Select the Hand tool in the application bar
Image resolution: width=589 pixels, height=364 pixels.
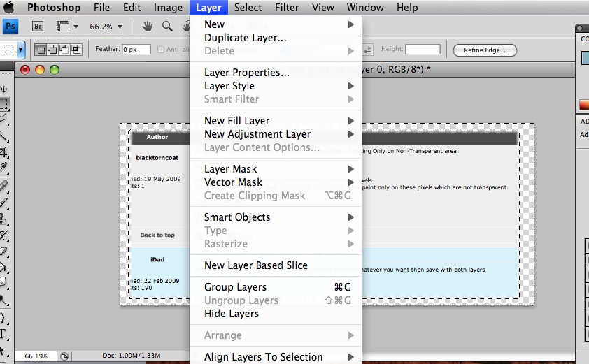tap(148, 27)
